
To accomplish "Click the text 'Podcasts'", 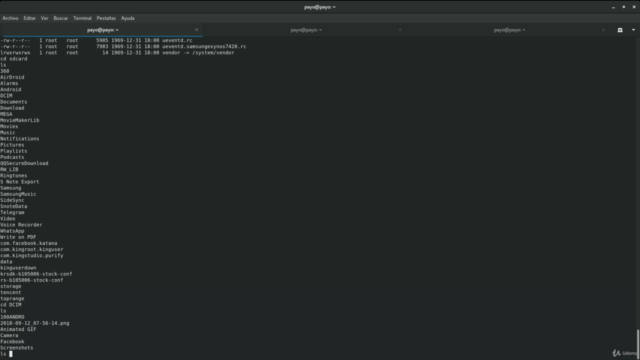I will point(12,157).
